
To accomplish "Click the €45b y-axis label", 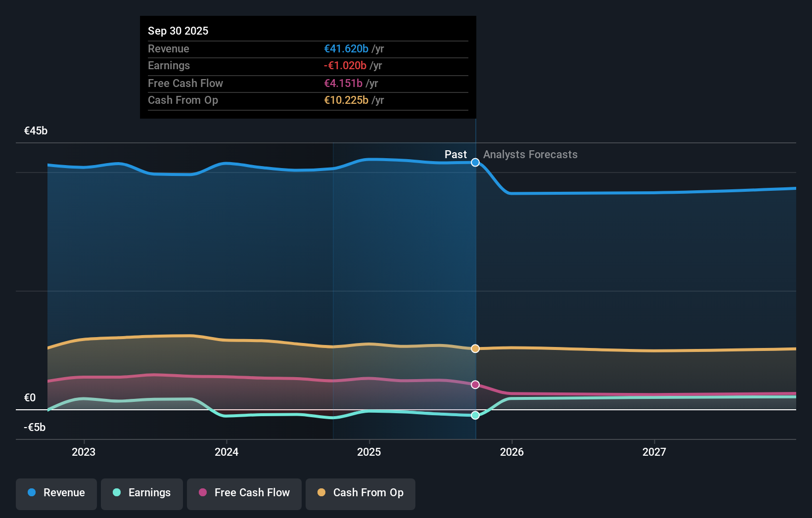I will pos(36,131).
